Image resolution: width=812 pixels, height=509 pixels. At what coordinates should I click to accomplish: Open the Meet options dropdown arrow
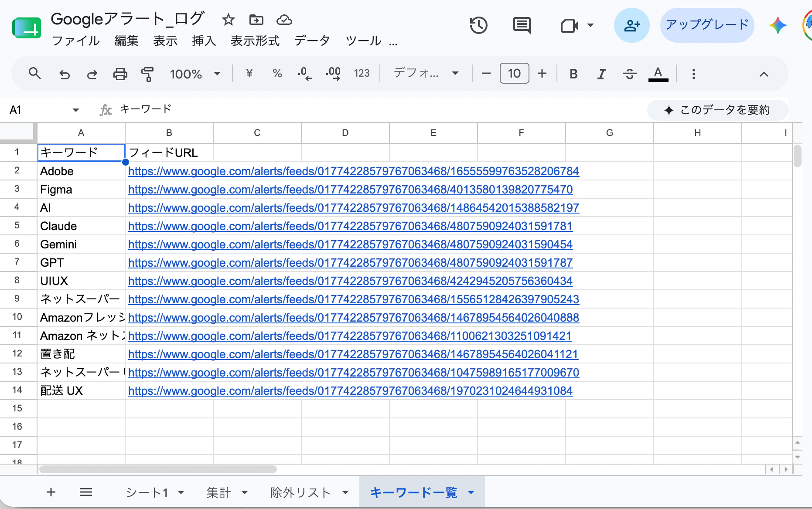[590, 25]
